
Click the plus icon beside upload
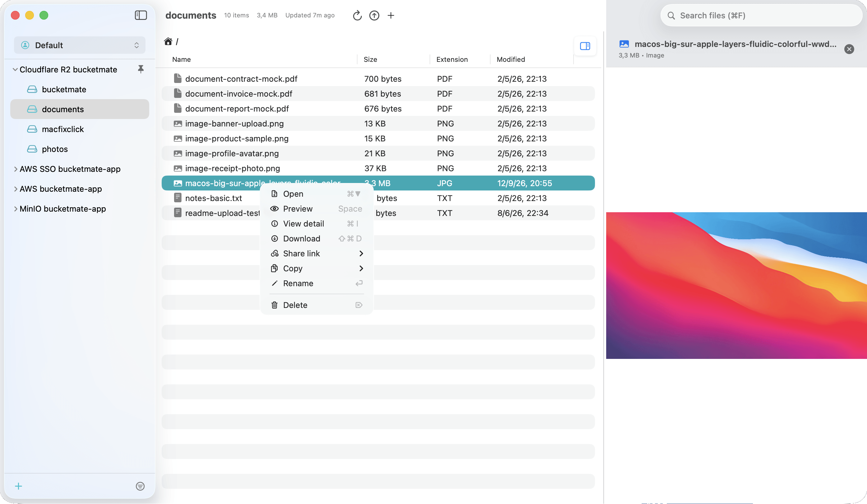391,16
